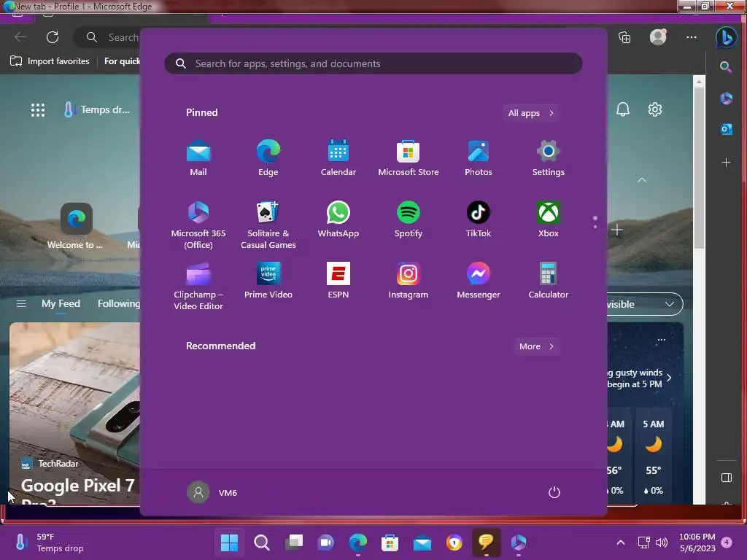747x560 pixels.
Task: Go to next page of pinned apps
Action: [x=595, y=226]
